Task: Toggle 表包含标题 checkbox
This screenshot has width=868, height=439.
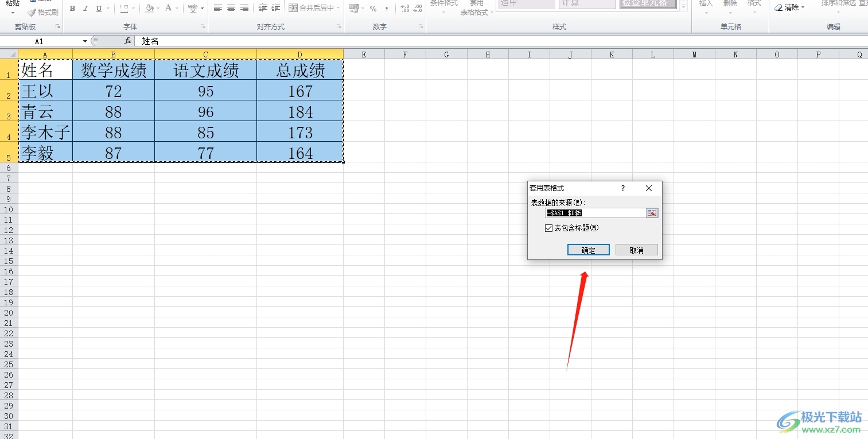Action: 549,228
